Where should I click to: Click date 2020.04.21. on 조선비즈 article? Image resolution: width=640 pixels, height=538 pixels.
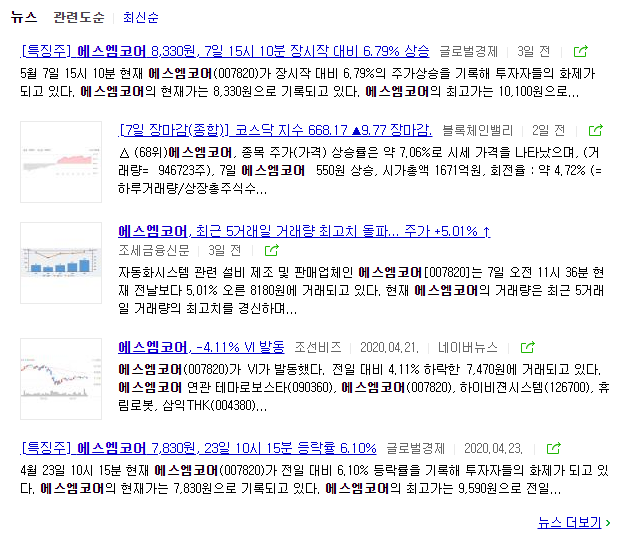[389, 347]
